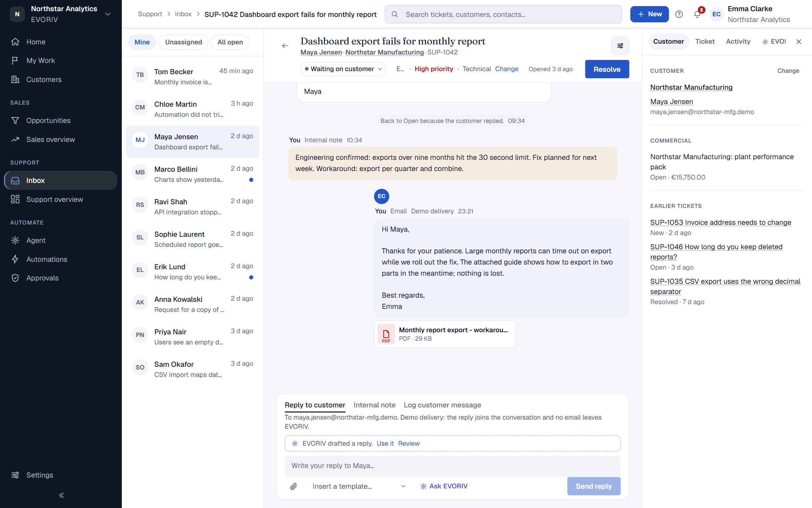Viewport: 812px width, 508px height.
Task: Click the PDF attachment icon
Action: click(x=386, y=334)
